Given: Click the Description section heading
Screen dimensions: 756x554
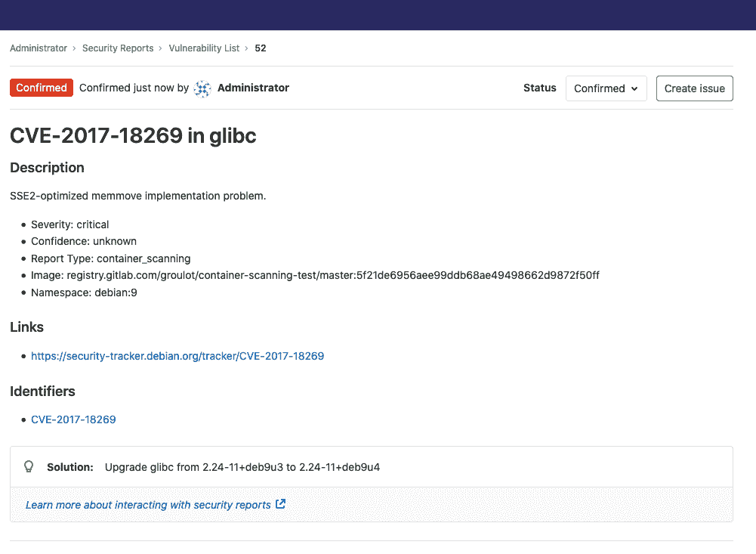Looking at the screenshot, I should 47,168.
